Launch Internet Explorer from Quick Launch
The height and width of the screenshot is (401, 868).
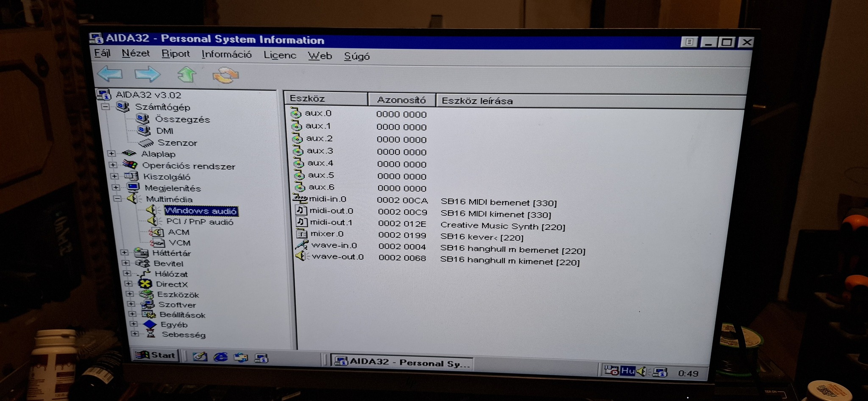[221, 357]
